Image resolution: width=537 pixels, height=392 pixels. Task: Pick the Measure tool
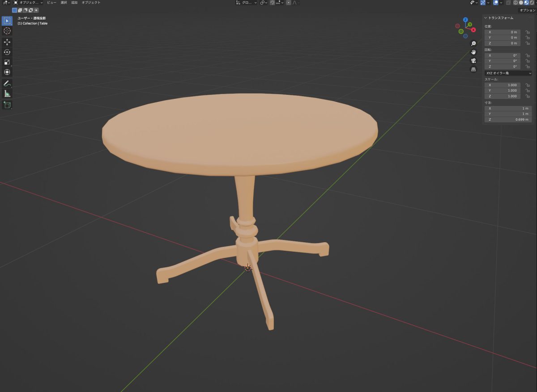(x=7, y=94)
